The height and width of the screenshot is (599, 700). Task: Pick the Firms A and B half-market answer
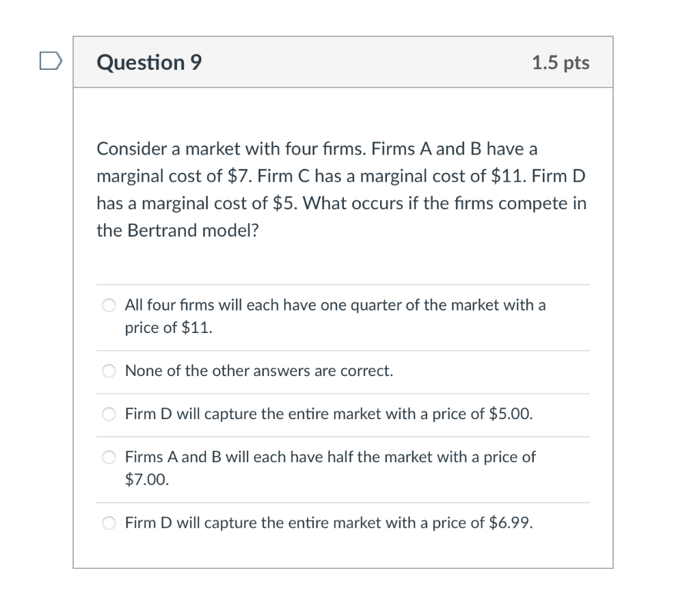[109, 457]
